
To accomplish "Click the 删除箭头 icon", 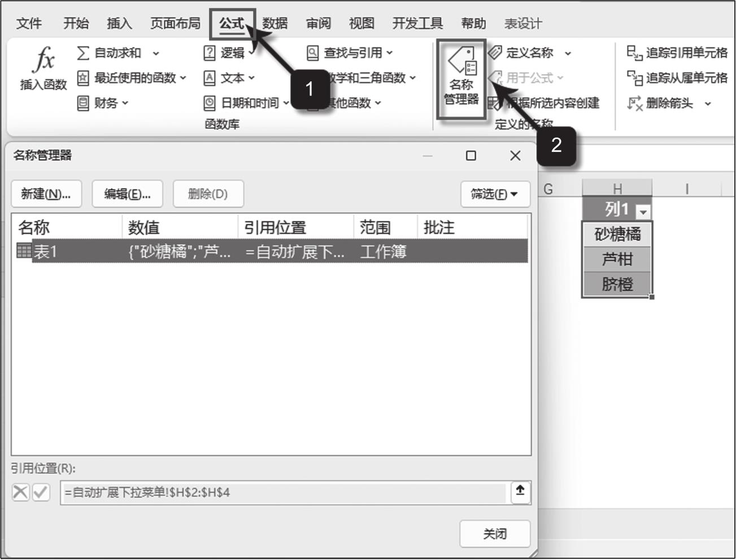I will [x=635, y=103].
